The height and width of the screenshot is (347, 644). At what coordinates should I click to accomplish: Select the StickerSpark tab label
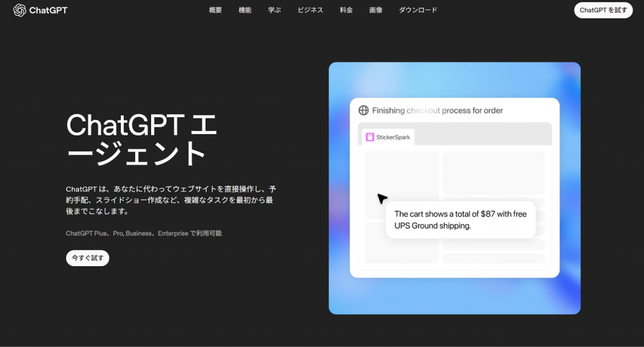point(391,137)
